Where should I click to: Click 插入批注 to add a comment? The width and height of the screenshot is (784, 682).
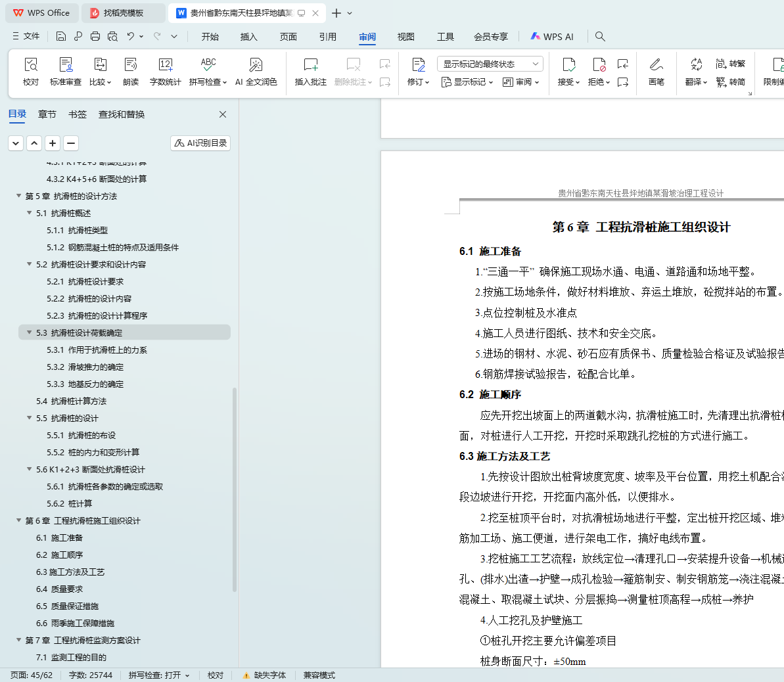(310, 72)
